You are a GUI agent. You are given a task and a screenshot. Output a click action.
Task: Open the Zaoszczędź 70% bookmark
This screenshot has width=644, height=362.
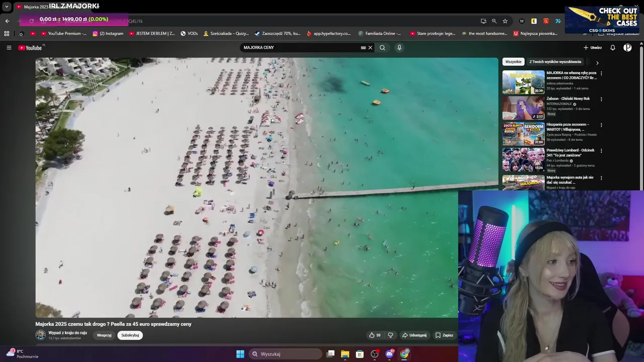278,34
